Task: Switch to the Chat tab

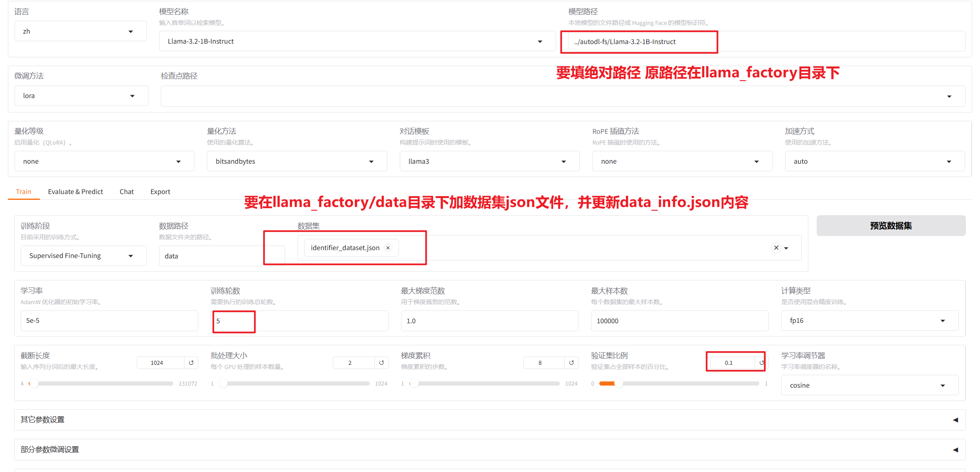Action: pyautogui.click(x=126, y=192)
